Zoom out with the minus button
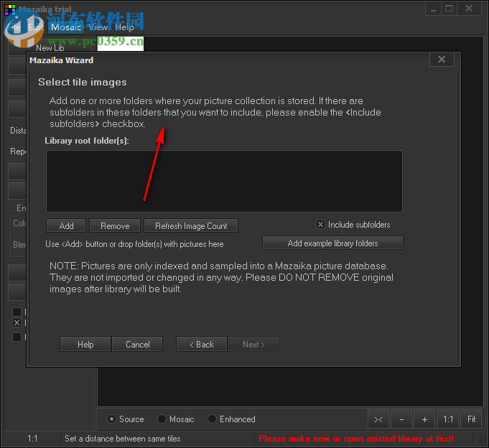Screen dimensions: 489x448 [401, 419]
